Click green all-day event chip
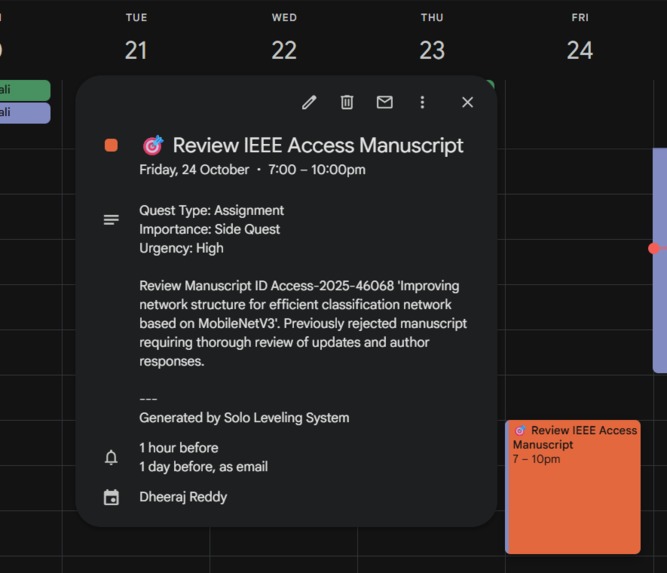The image size is (667, 573). [x=25, y=90]
